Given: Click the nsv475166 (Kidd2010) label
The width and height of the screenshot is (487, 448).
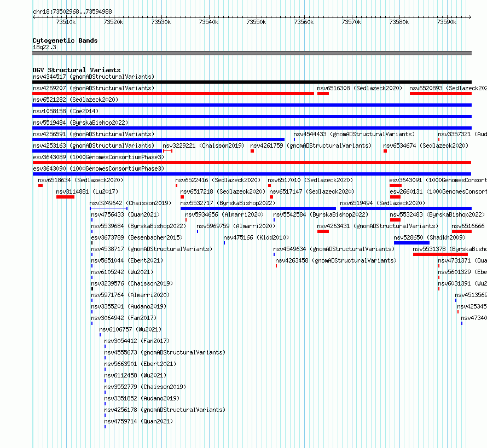Looking at the screenshot, I should [256, 237].
